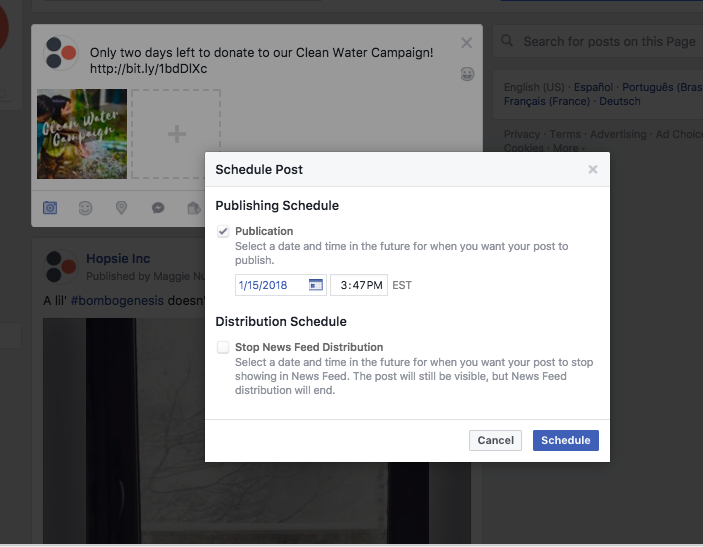Click the 3:47 PM time field

[x=359, y=285]
